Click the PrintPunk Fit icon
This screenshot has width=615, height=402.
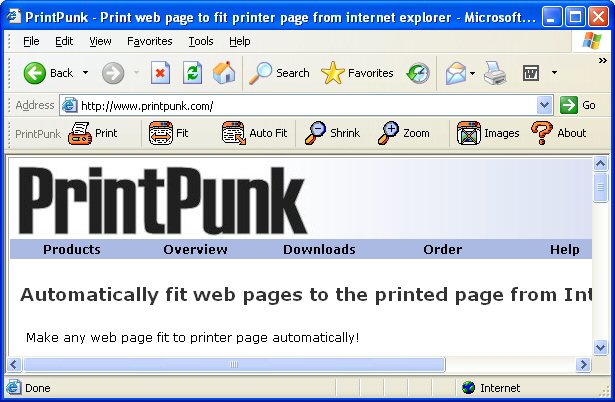tap(160, 133)
